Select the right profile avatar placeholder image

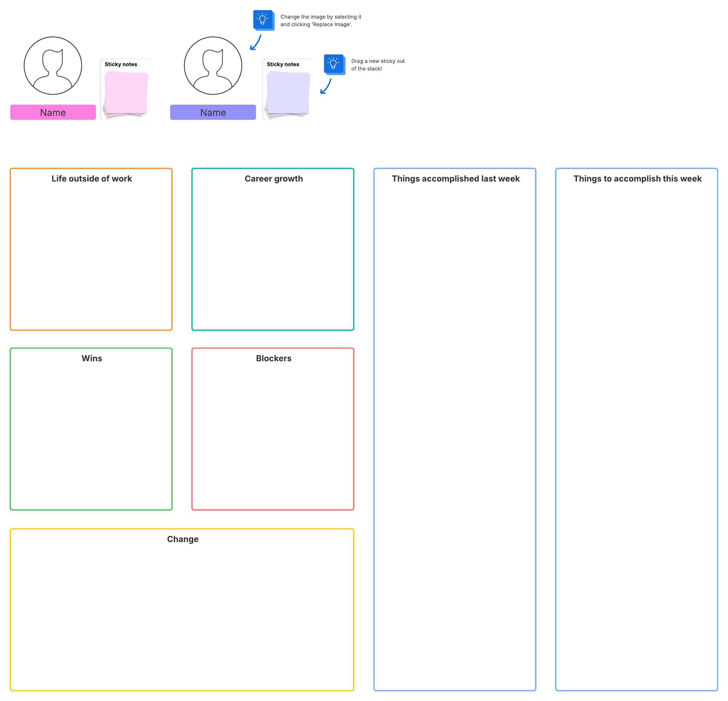(213, 66)
